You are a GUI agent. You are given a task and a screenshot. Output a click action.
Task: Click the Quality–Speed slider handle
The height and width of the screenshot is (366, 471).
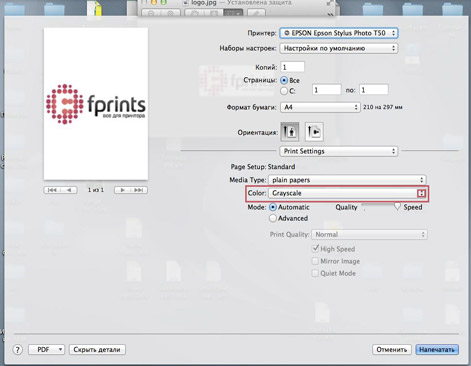pos(397,207)
